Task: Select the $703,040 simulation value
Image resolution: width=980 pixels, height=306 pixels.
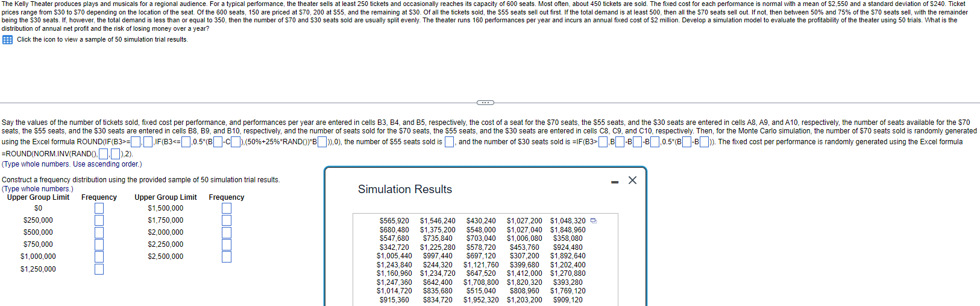Action: 481,238
